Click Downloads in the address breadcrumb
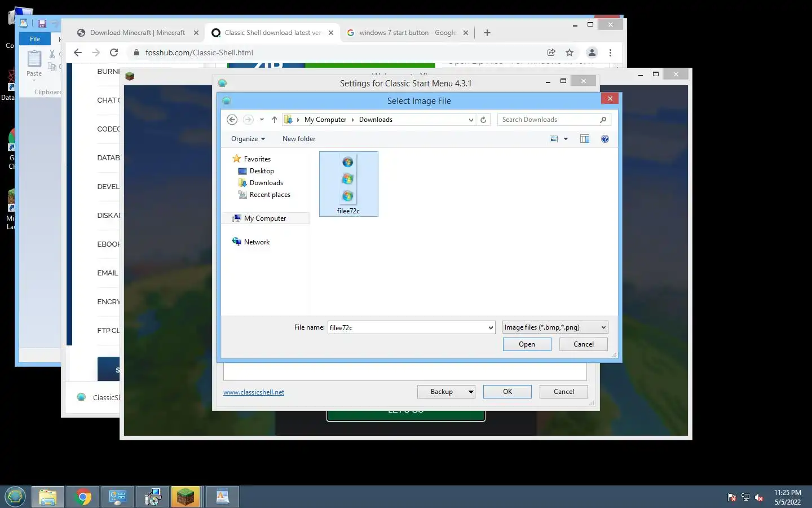Image resolution: width=812 pixels, height=508 pixels. click(376, 120)
